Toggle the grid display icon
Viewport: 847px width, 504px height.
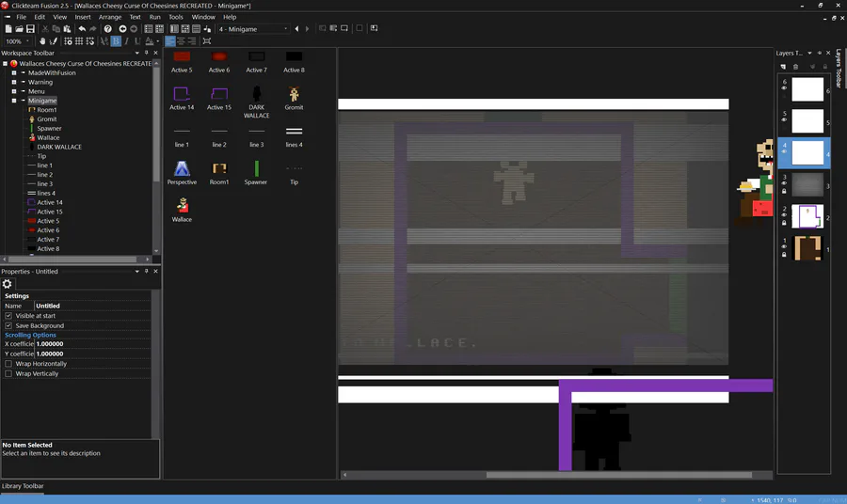click(79, 41)
